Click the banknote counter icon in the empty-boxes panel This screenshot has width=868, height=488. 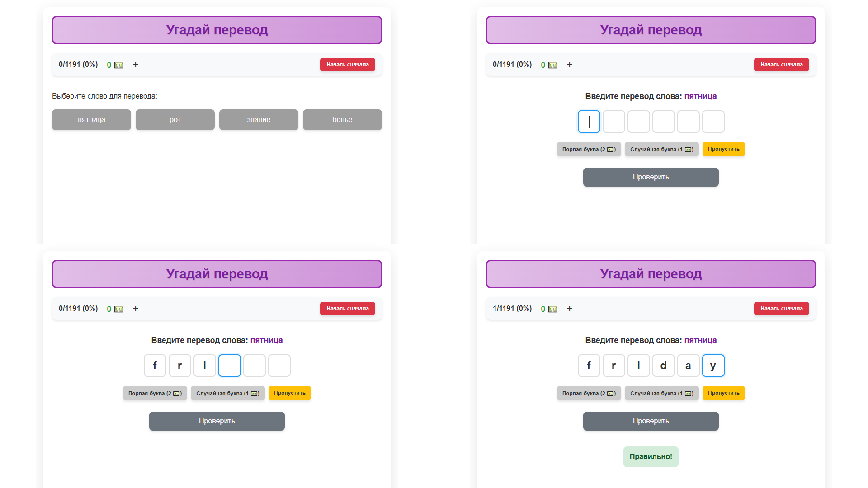pyautogui.click(x=552, y=65)
